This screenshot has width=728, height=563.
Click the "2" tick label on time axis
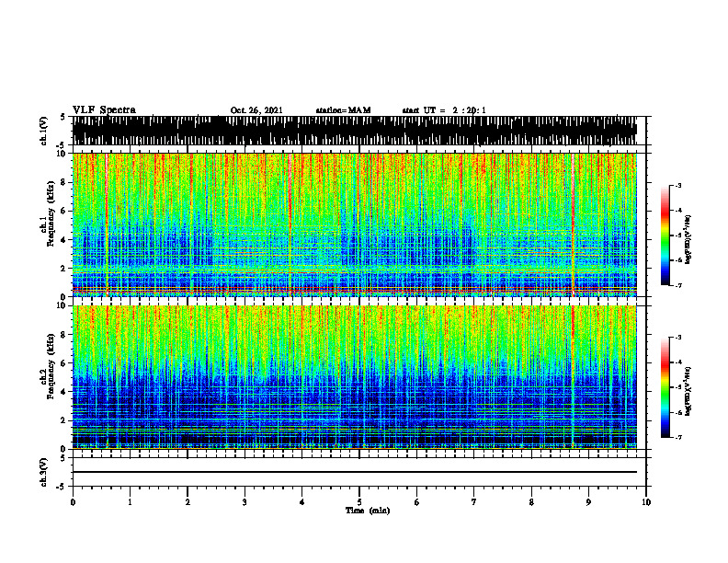point(188,502)
